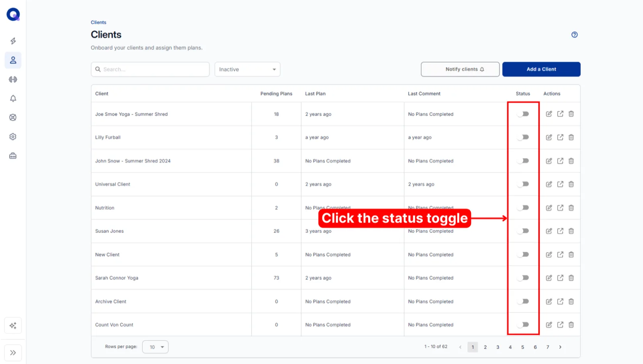Open Lilly Furball in external view

pos(560,137)
